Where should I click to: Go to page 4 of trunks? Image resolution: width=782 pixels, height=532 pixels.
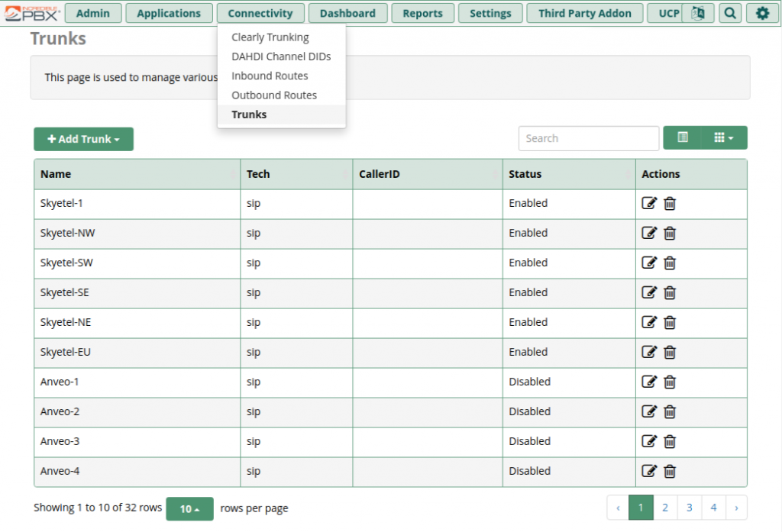714,508
